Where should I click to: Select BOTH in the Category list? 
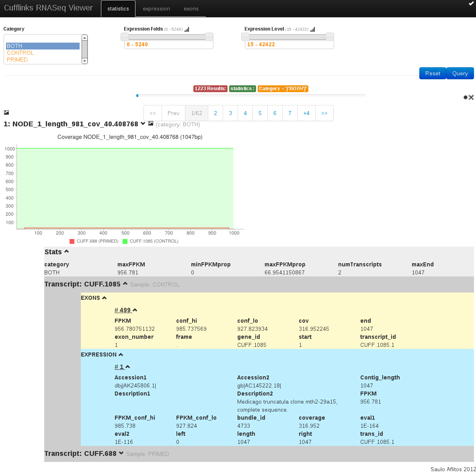(43, 46)
